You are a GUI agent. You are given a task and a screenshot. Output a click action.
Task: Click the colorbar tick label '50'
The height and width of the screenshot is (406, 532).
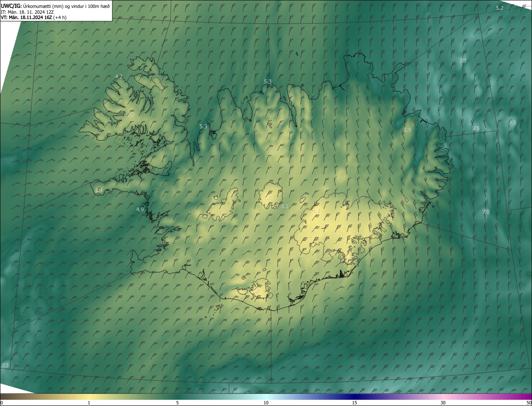click(529, 403)
